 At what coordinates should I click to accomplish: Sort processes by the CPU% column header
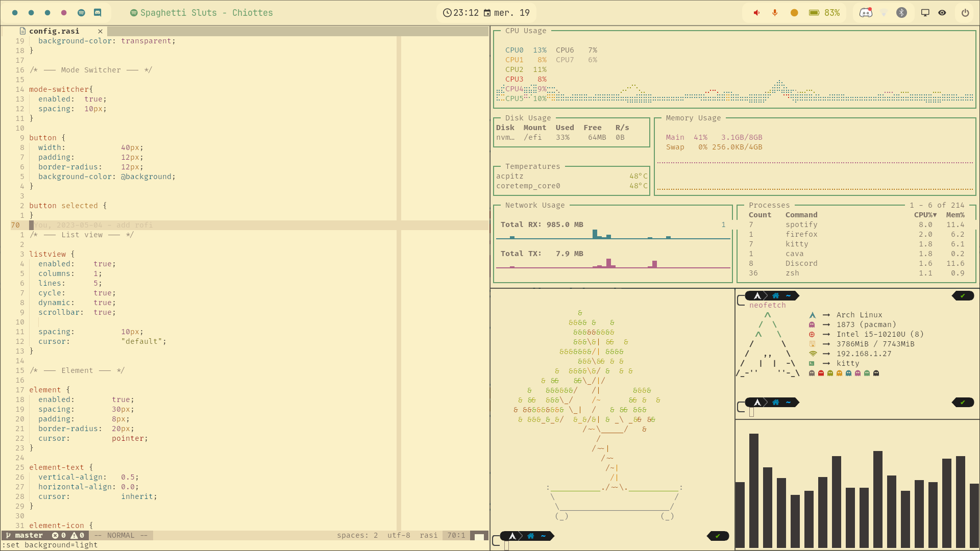[x=925, y=215]
